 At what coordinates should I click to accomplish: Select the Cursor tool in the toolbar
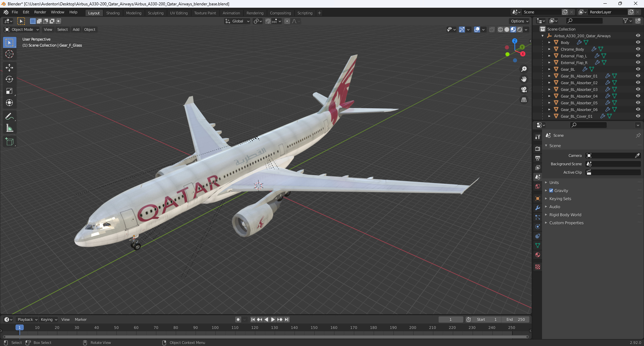click(9, 54)
